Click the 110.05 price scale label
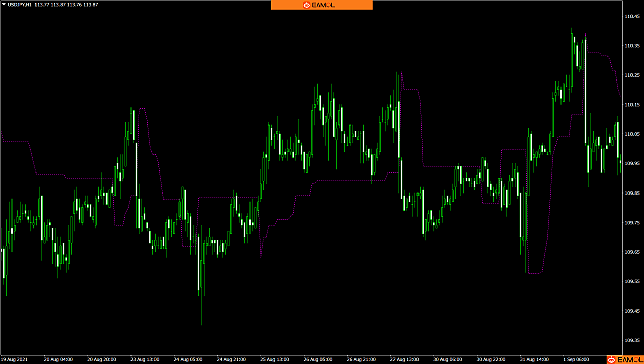This screenshot has width=644, height=364. pyautogui.click(x=632, y=134)
